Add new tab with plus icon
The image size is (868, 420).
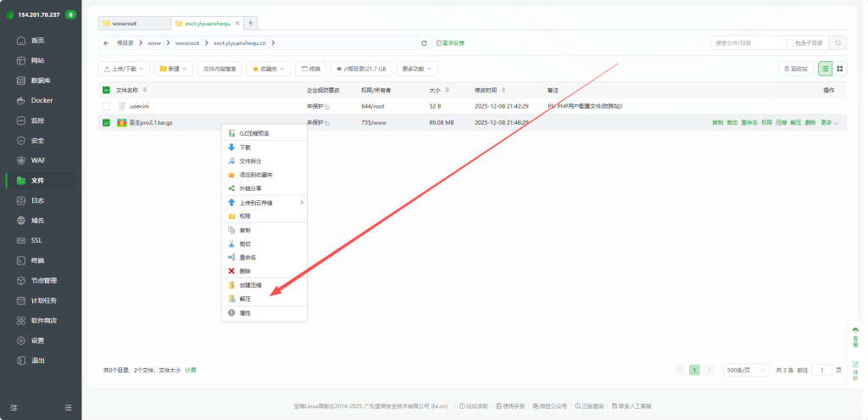(251, 23)
